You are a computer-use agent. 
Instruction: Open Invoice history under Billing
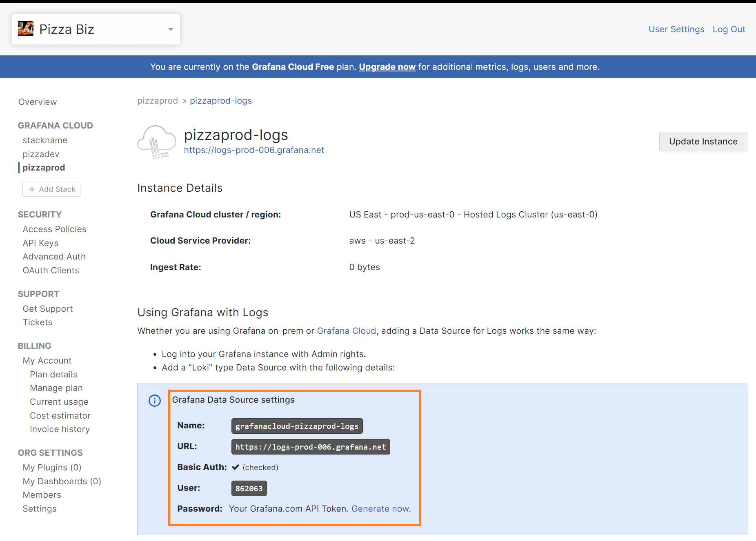[60, 429]
